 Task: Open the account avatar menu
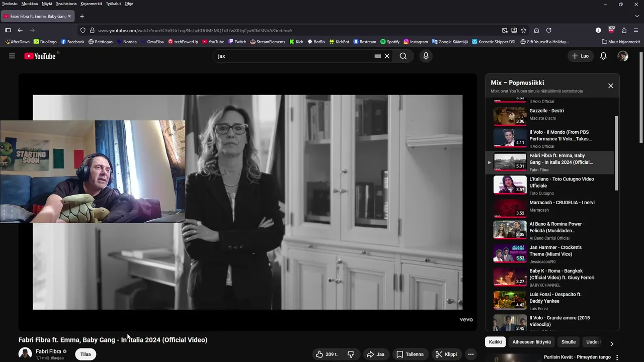(623, 56)
